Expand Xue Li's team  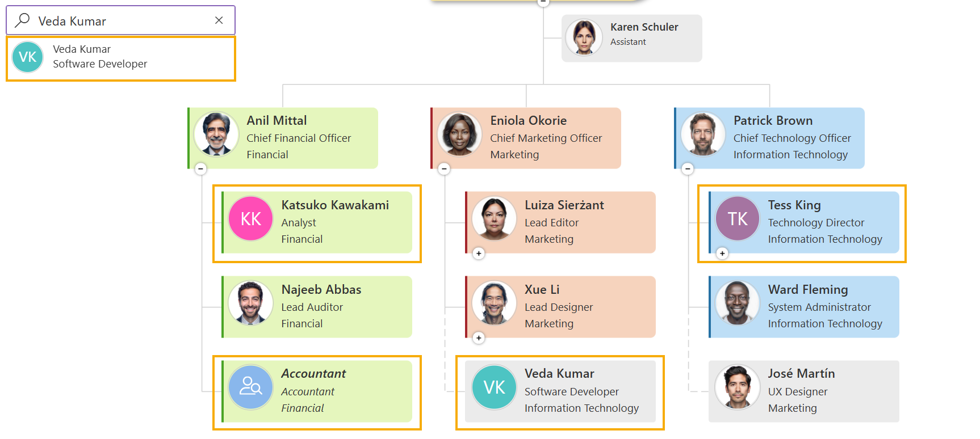pyautogui.click(x=479, y=337)
